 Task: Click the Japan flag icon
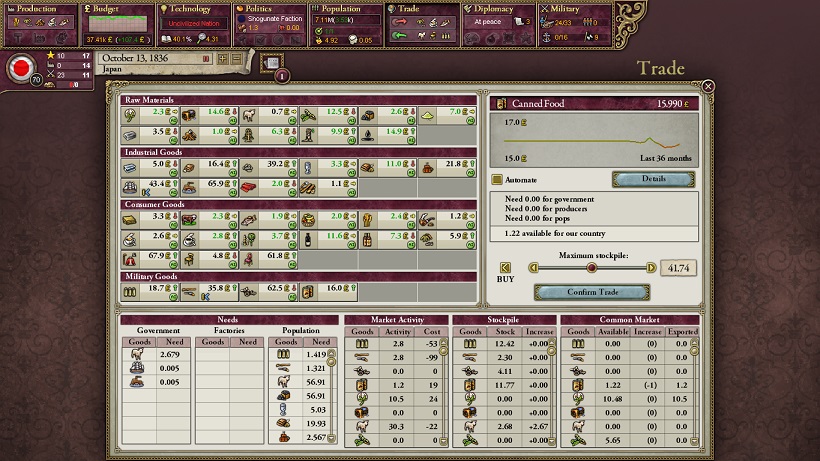(19, 69)
